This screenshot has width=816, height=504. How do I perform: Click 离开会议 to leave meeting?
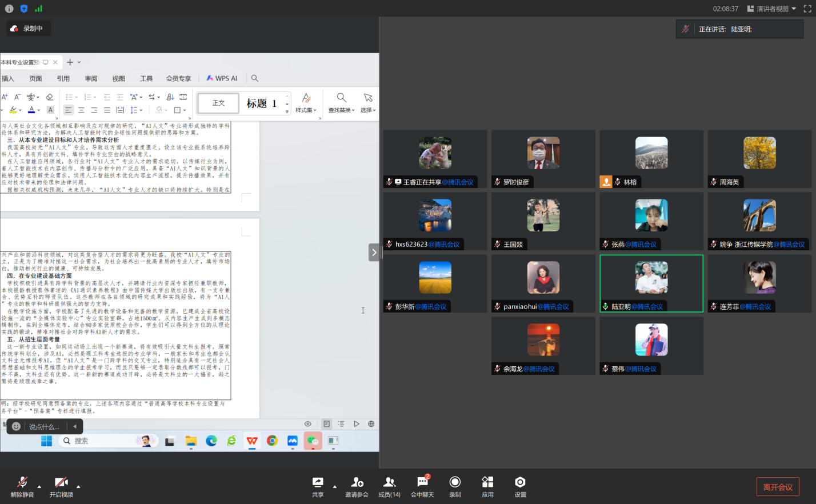click(777, 487)
